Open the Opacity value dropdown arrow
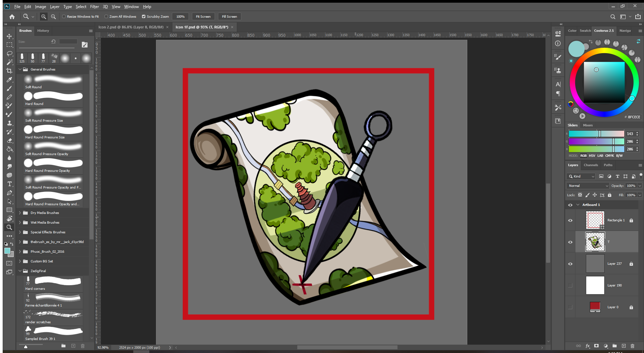644x353 pixels. [640, 186]
